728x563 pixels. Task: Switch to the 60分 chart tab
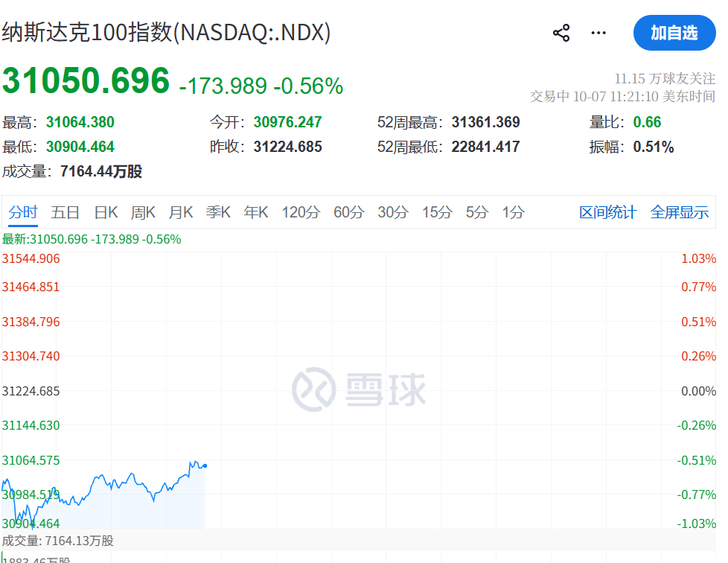click(x=348, y=212)
